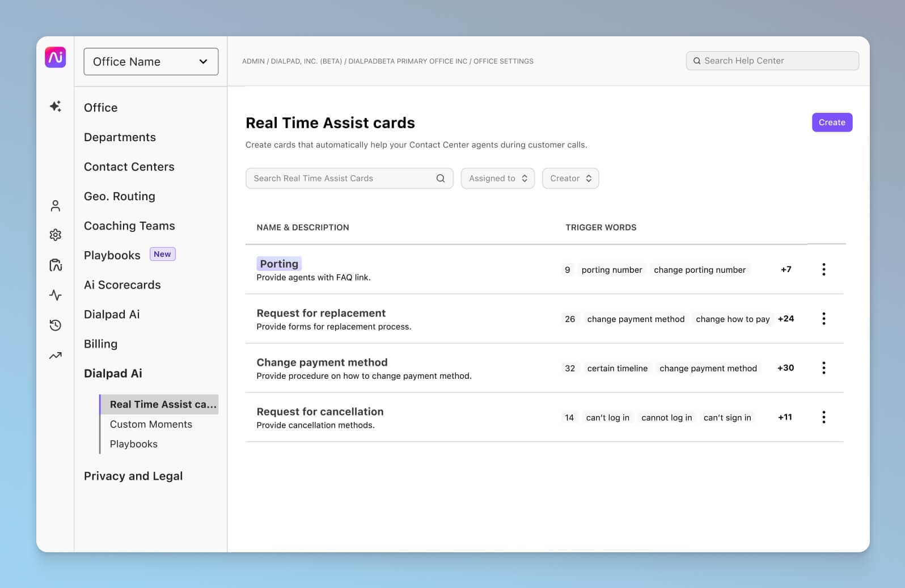Open the history clock icon
This screenshot has width=905, height=588.
[x=56, y=325]
